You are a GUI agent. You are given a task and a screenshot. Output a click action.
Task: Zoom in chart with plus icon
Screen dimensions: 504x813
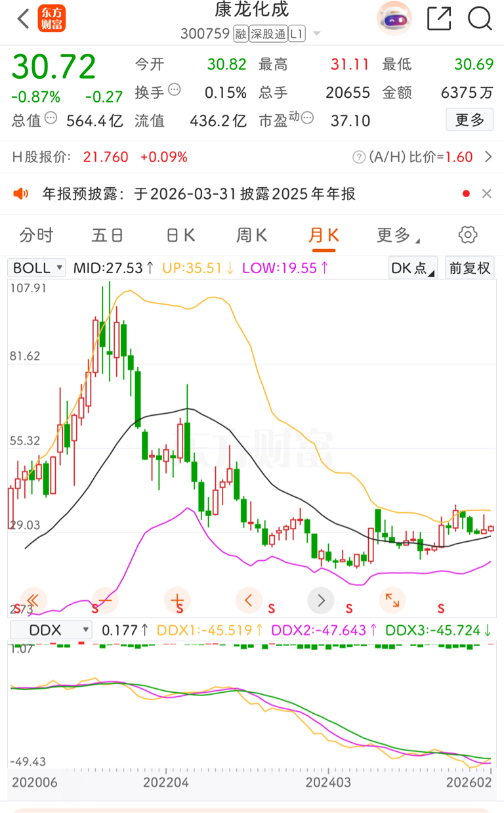[x=177, y=600]
